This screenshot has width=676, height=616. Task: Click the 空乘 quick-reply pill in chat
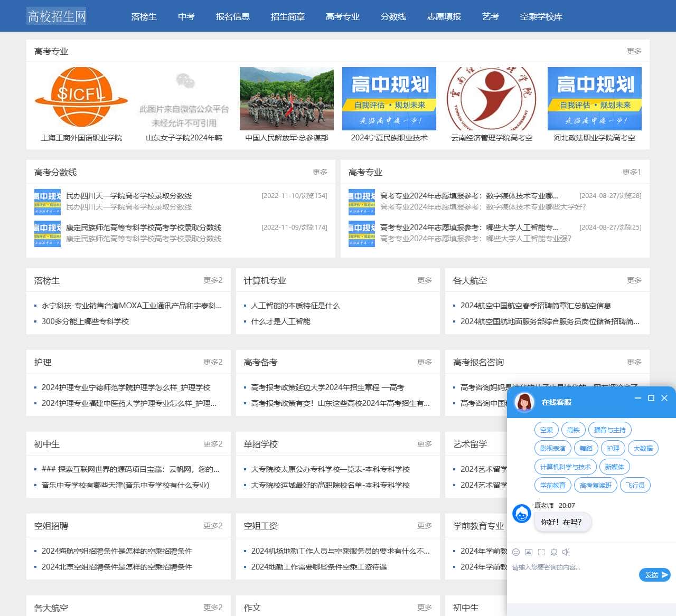coord(546,430)
